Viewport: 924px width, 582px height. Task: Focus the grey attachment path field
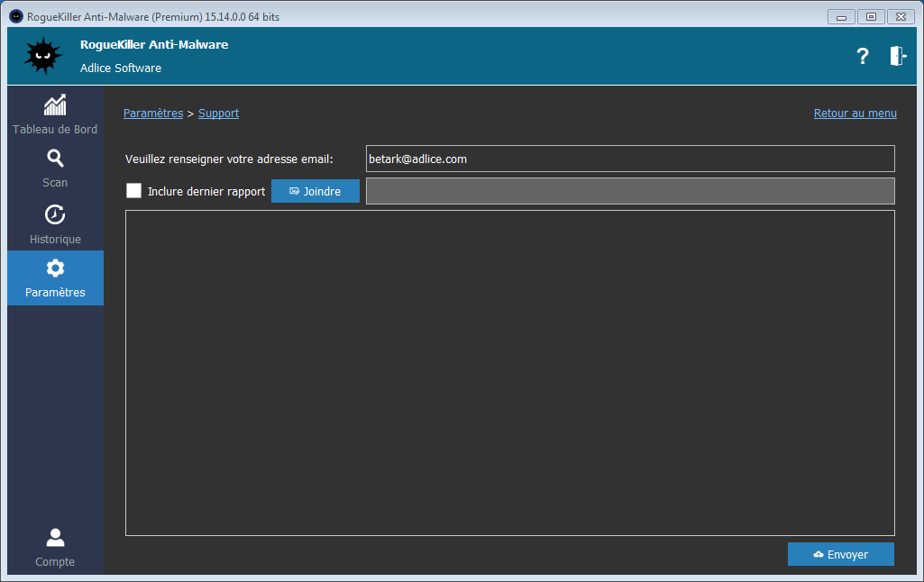[x=629, y=191]
